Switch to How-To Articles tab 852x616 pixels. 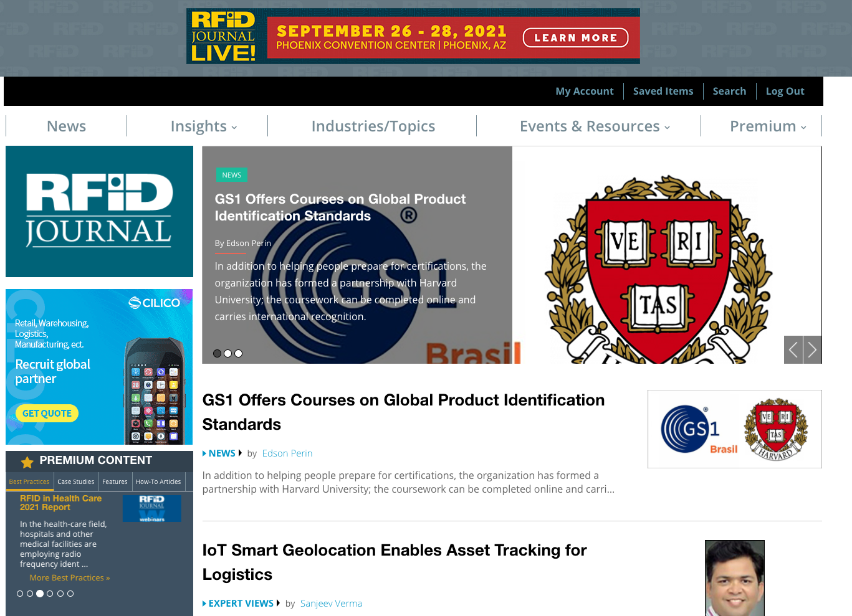pos(158,481)
